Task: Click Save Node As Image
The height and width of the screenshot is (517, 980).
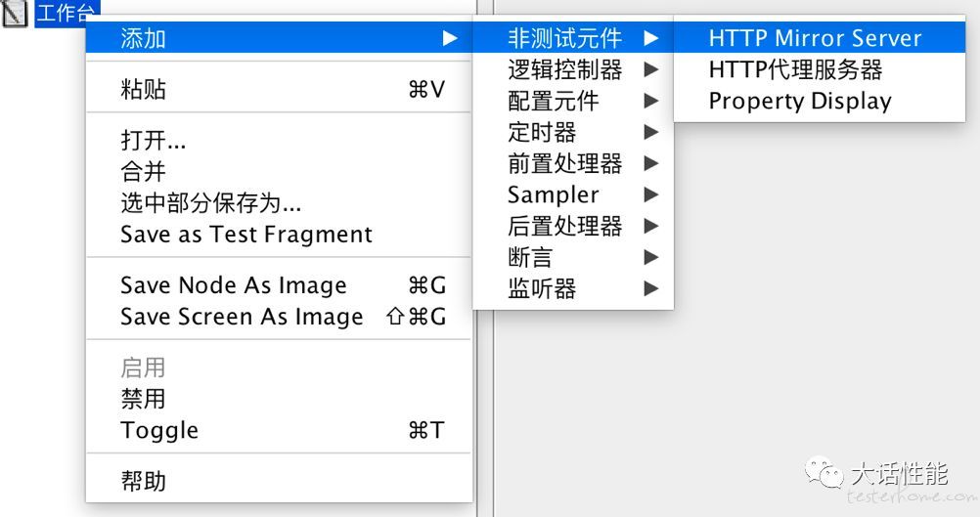Action: [x=278, y=285]
